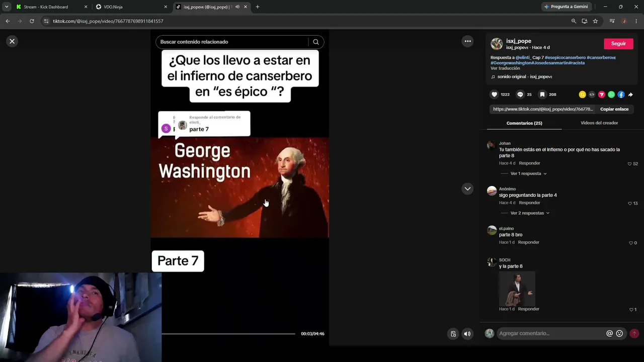Reload the TikTok page

[32, 21]
